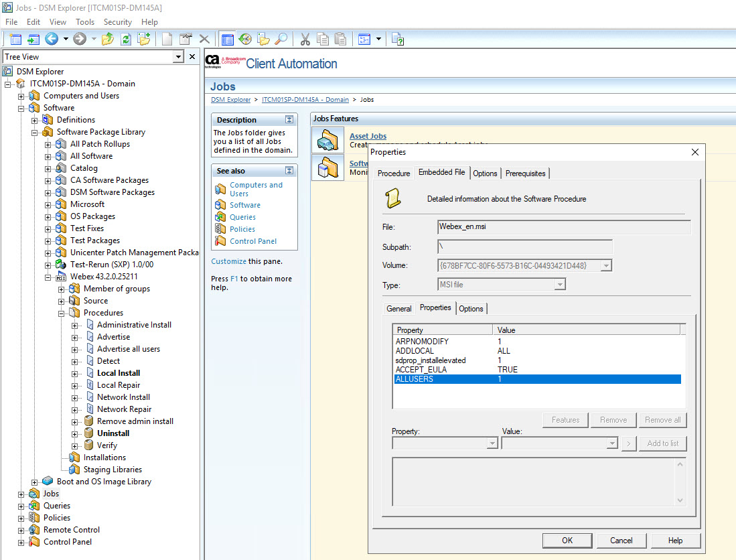The width and height of the screenshot is (736, 560).
Task: Click the New blank document icon
Action: 167,39
